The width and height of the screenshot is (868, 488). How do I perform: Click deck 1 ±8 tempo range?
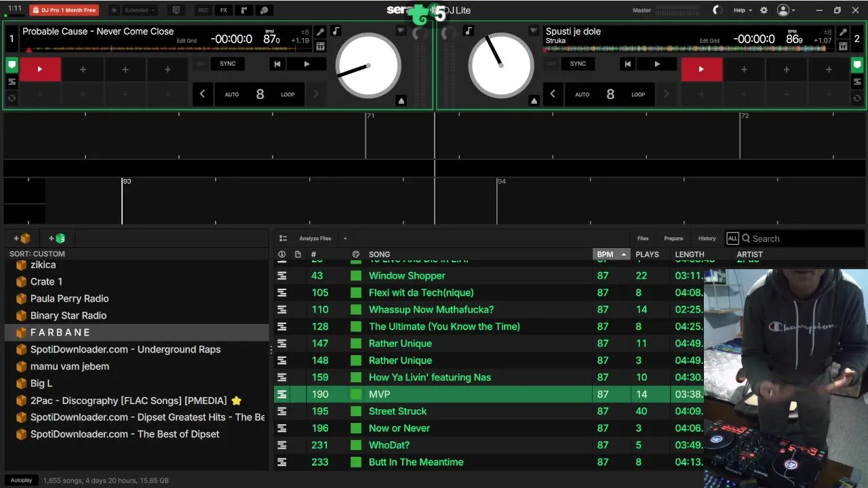pos(305,32)
